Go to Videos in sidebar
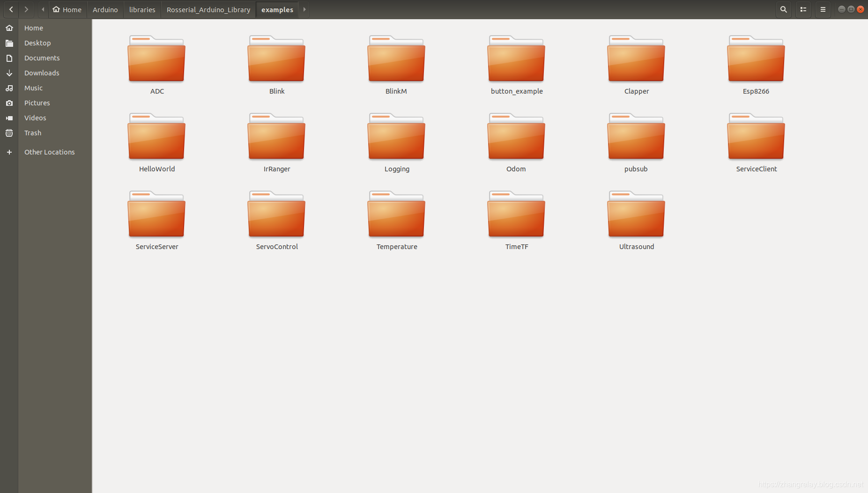 [46, 118]
